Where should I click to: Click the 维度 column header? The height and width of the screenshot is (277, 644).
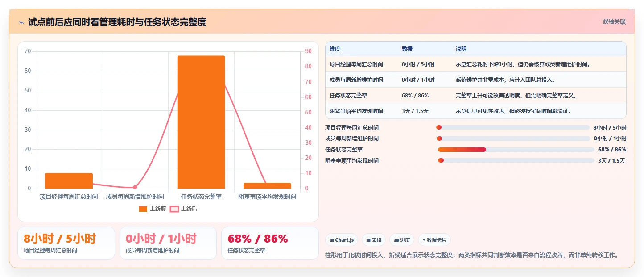click(x=334, y=49)
